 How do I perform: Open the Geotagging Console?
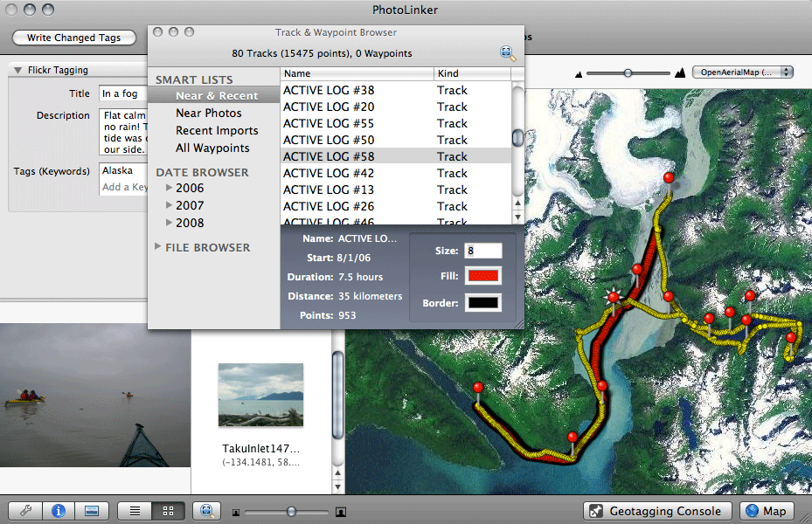click(657, 511)
